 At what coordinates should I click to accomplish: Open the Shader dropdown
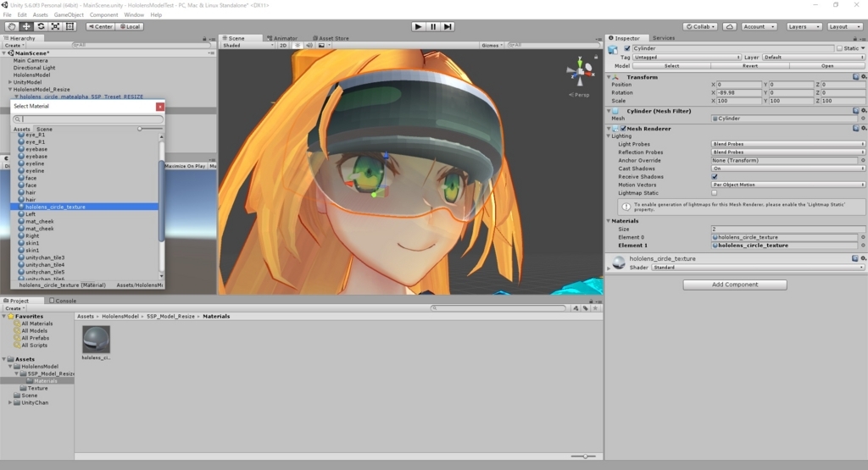(x=758, y=268)
